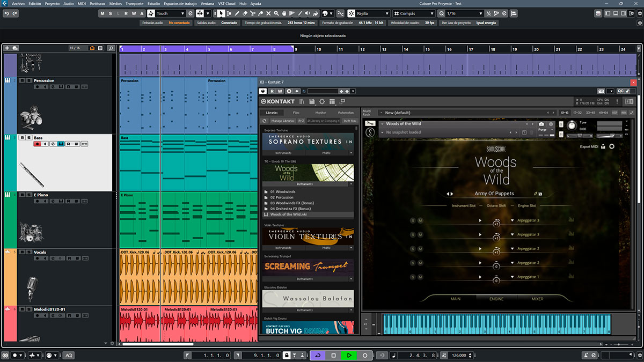
Task: Click the Library or Company search field
Action: pos(323,121)
